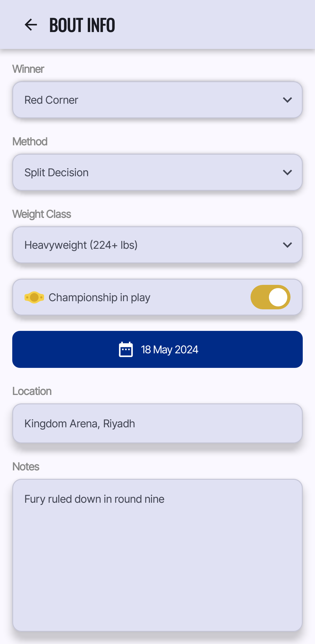Click the Championship in play label text
The height and width of the screenshot is (644, 315).
(99, 297)
